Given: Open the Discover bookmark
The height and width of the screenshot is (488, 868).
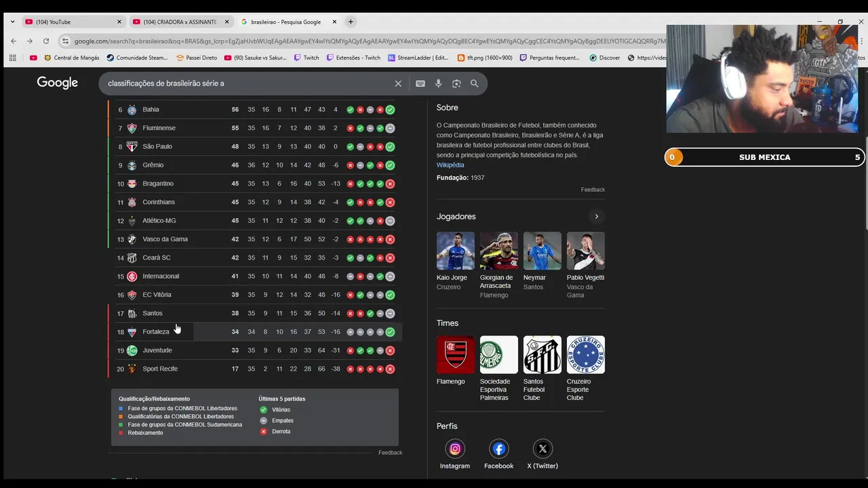Looking at the screenshot, I should pos(605,58).
